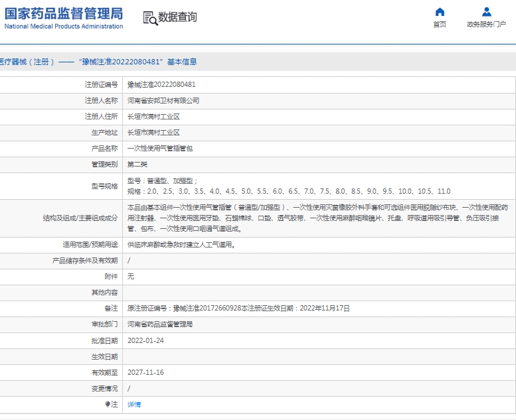Click the National Medical Products Administration subtitle
The width and height of the screenshot is (516, 420).
[64, 27]
